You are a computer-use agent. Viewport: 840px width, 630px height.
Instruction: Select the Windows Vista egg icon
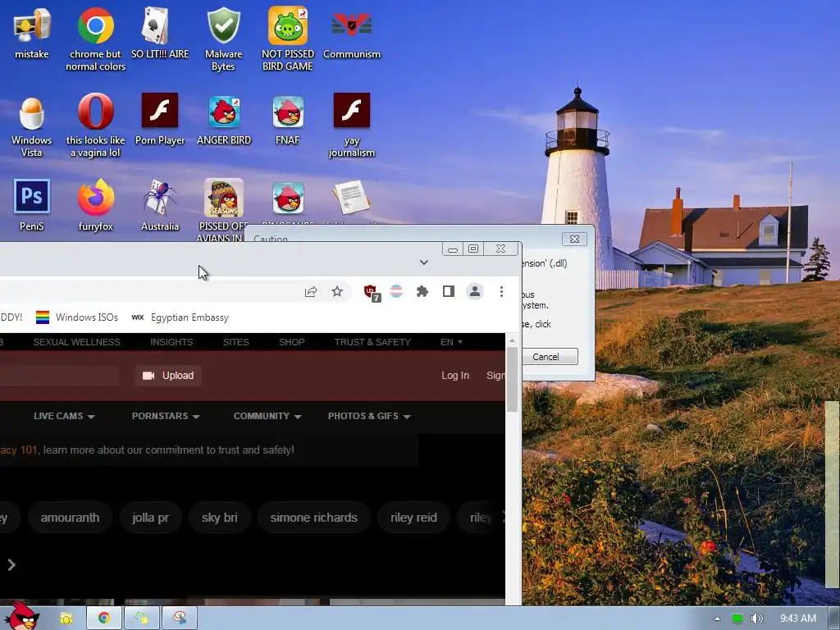[32, 126]
